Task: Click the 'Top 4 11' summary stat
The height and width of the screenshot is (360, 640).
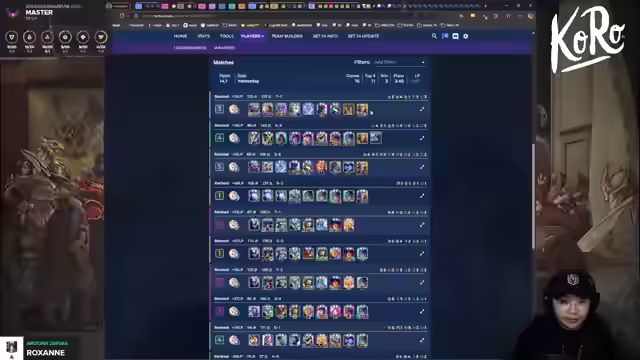Action: [x=370, y=78]
